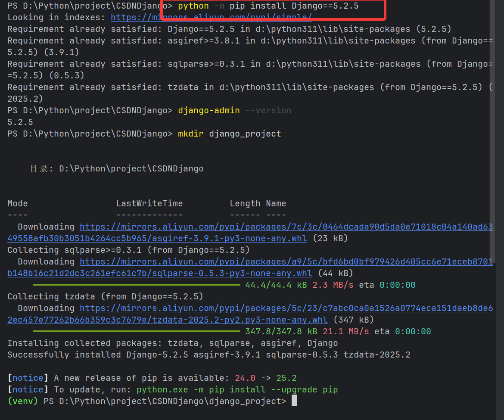Click the tzdata download progress bar

pos(137,331)
